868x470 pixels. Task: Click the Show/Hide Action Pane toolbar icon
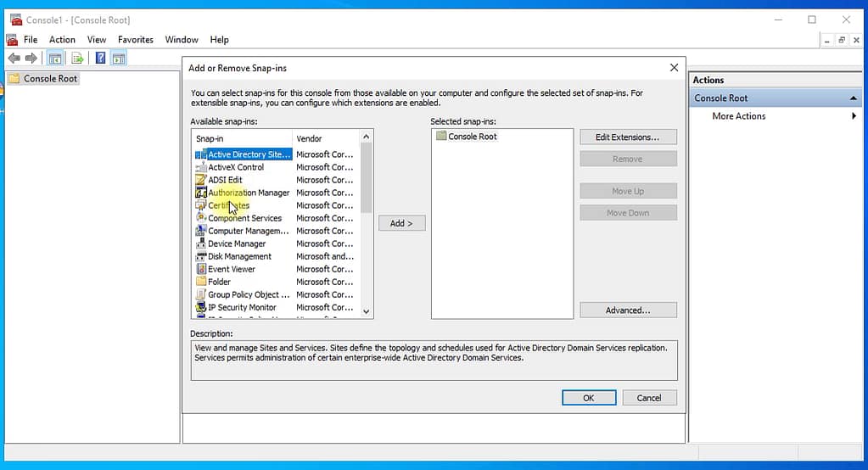point(119,59)
